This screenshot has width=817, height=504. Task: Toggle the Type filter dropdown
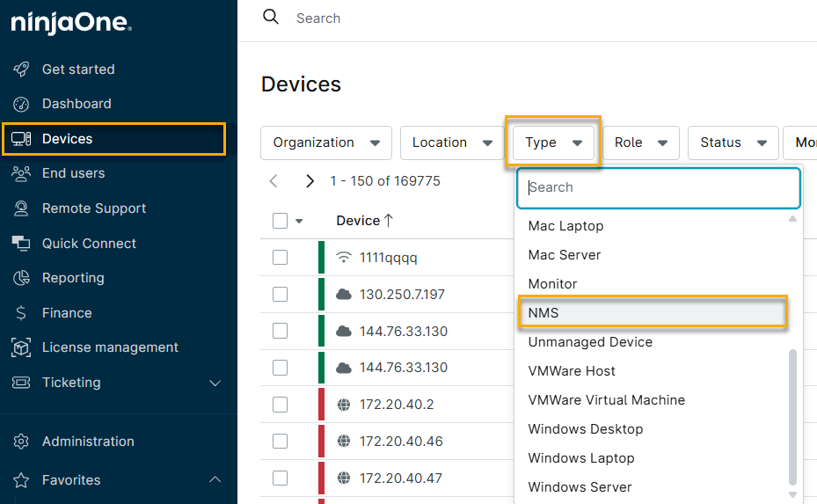(x=553, y=142)
